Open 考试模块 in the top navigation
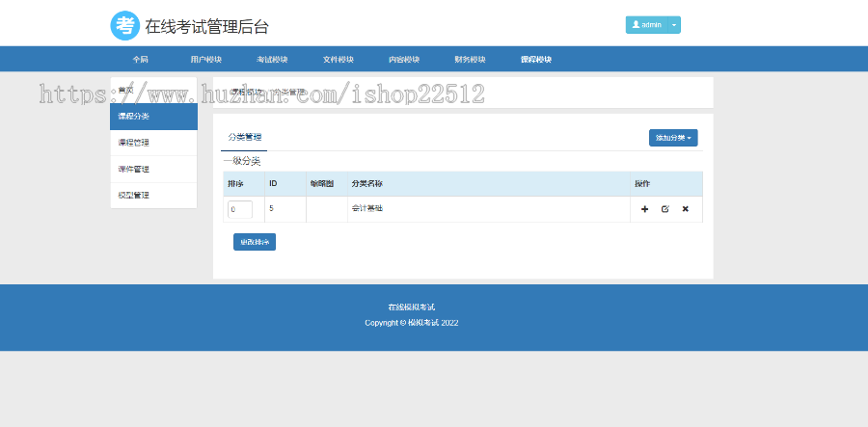Screen dimensions: 868x427 click(272, 60)
